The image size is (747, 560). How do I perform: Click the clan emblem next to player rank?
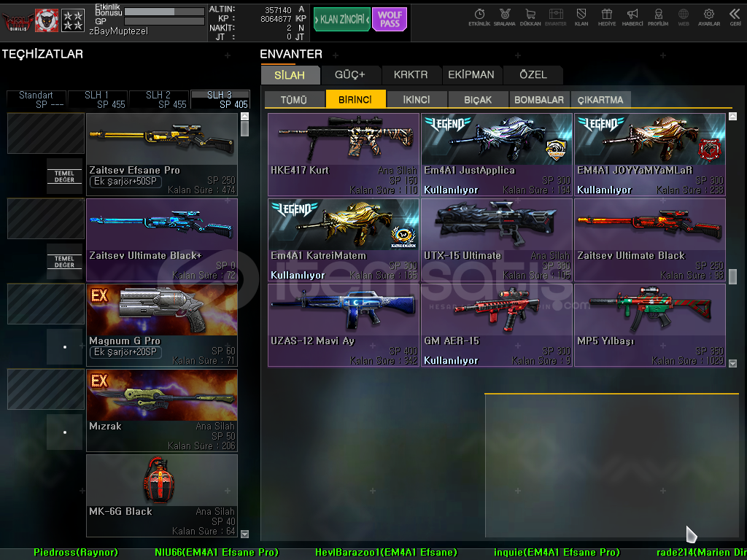[x=47, y=20]
